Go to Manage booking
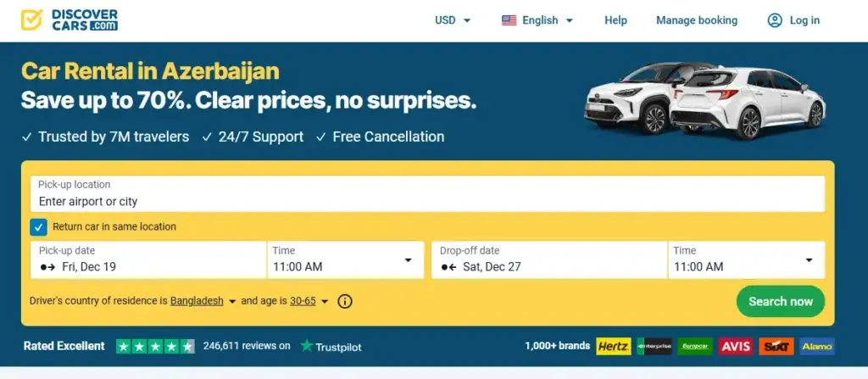 697,20
